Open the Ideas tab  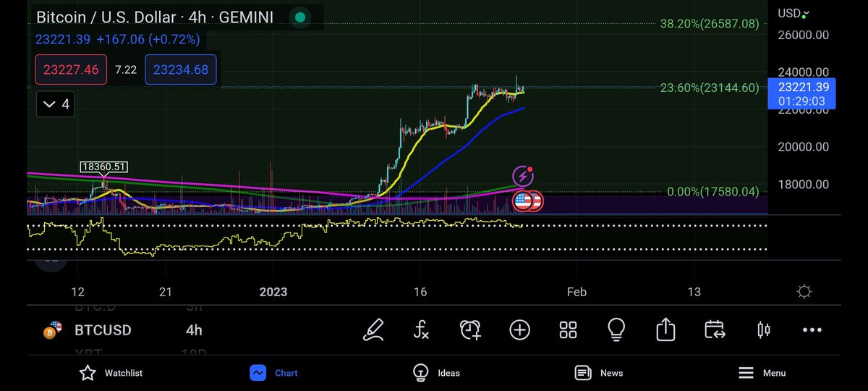pos(436,373)
